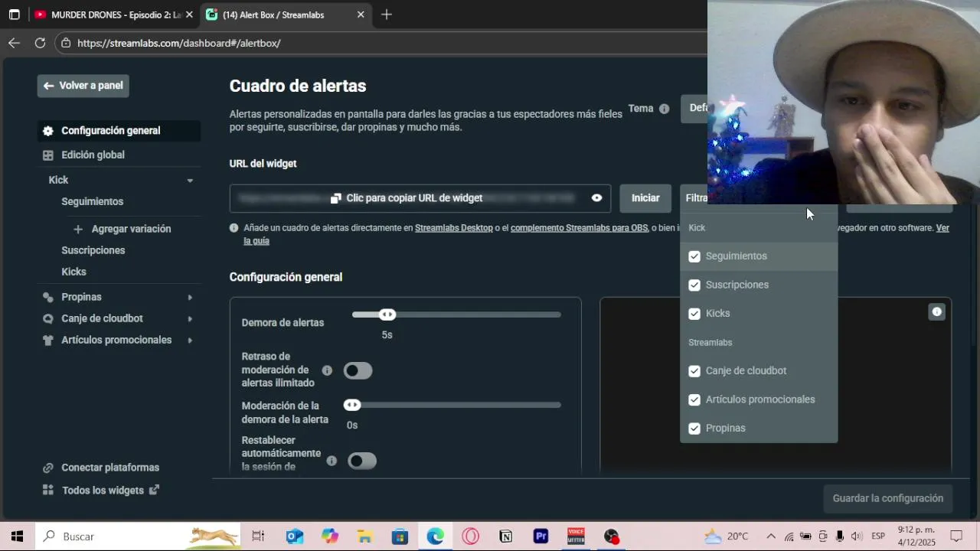The width and height of the screenshot is (980, 551).
Task: Expand the Propinas sidebar arrow
Action: click(190, 297)
